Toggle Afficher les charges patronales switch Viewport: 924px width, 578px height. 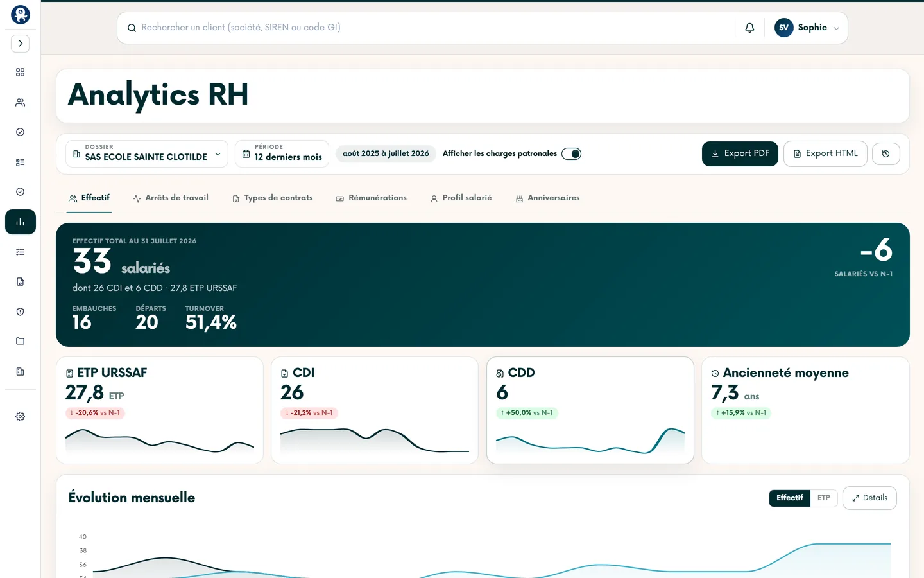tap(571, 153)
